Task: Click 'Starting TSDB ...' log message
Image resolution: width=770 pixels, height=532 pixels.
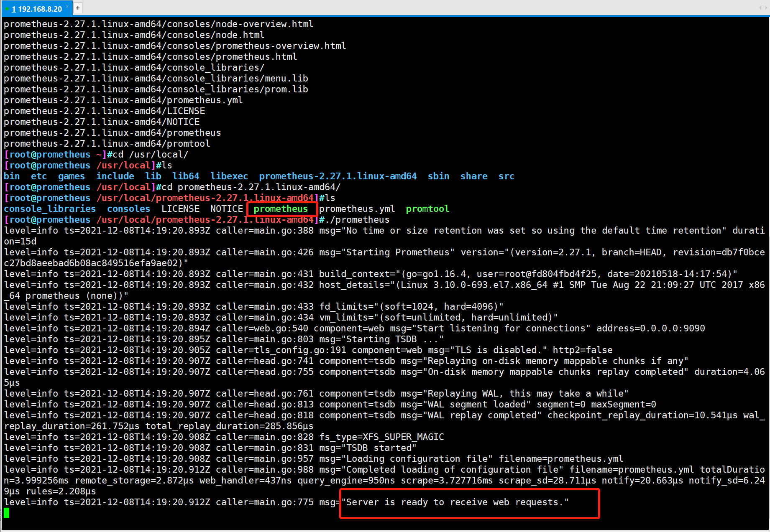Action: tap(392, 339)
